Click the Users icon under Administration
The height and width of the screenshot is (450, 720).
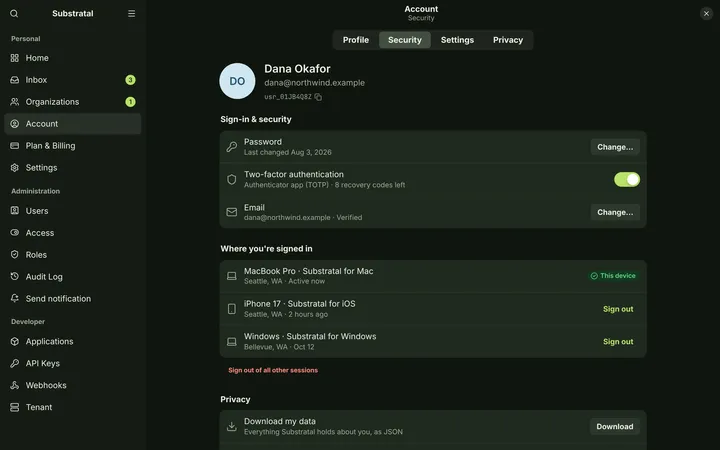[x=15, y=211]
